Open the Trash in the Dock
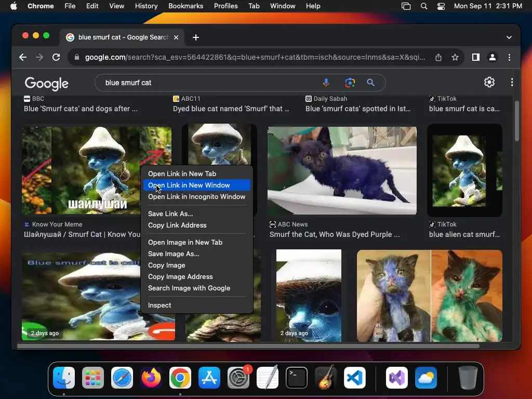Image resolution: width=532 pixels, height=399 pixels. [x=468, y=378]
